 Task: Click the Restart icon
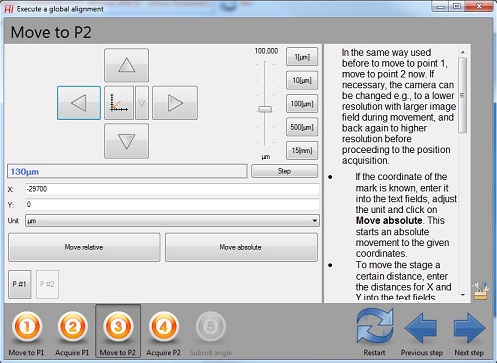(375, 325)
